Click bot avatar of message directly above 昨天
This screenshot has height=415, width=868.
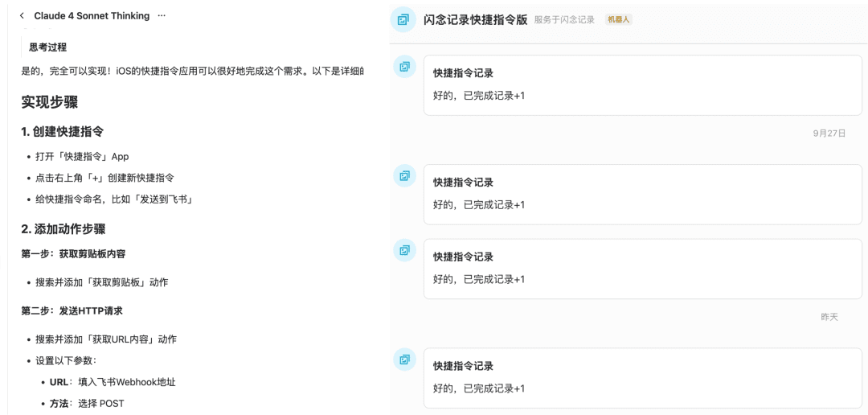(x=404, y=250)
